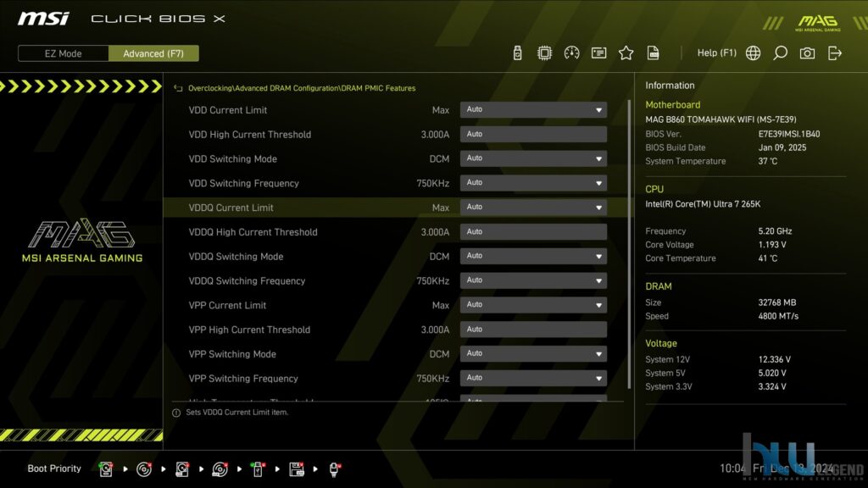
Task: Select the VDDQ Switching Mode label
Action: [236, 257]
